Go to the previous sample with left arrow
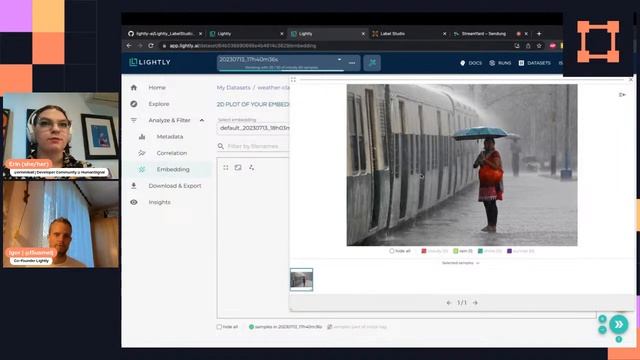640x360 pixels. coord(449,303)
